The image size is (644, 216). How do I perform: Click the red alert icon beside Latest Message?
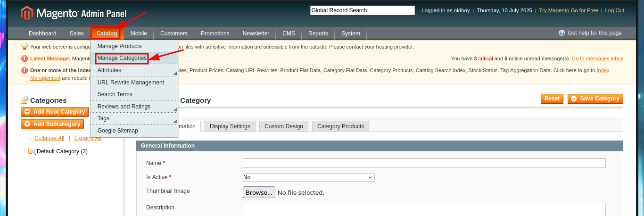[x=25, y=58]
